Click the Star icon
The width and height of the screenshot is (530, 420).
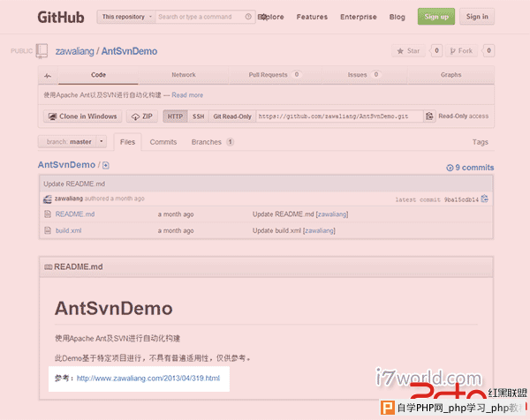400,51
